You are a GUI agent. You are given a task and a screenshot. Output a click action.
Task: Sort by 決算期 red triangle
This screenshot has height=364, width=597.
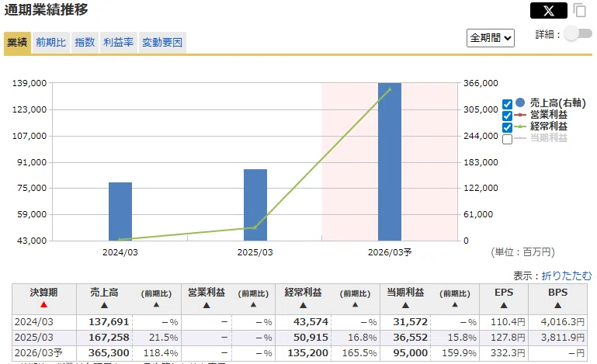43,304
